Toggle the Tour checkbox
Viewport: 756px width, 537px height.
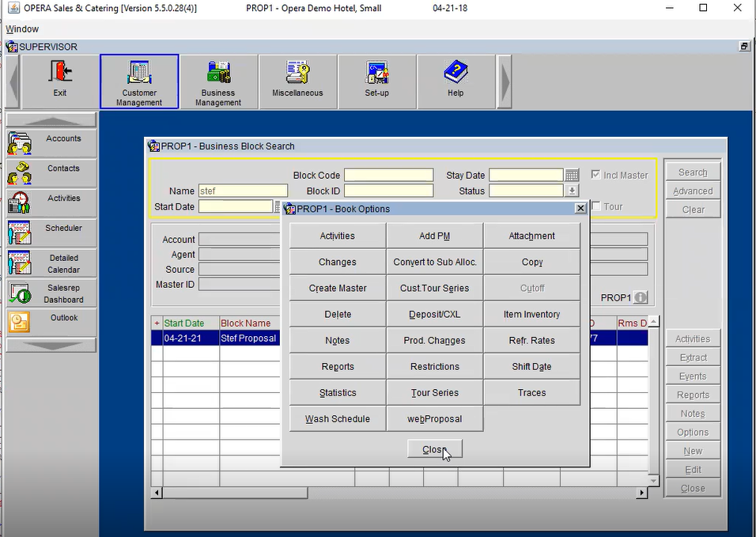click(596, 206)
